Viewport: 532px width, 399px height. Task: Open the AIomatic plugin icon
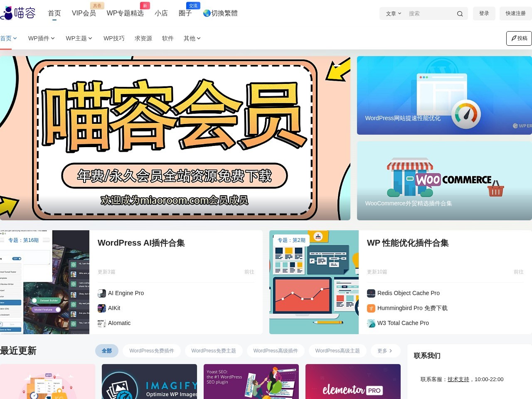(102, 323)
